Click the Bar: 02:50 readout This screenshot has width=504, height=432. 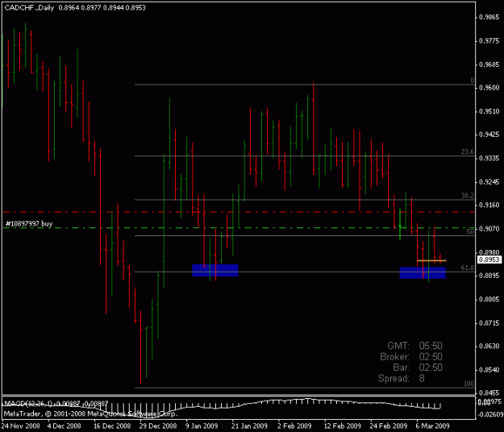pyautogui.click(x=418, y=368)
